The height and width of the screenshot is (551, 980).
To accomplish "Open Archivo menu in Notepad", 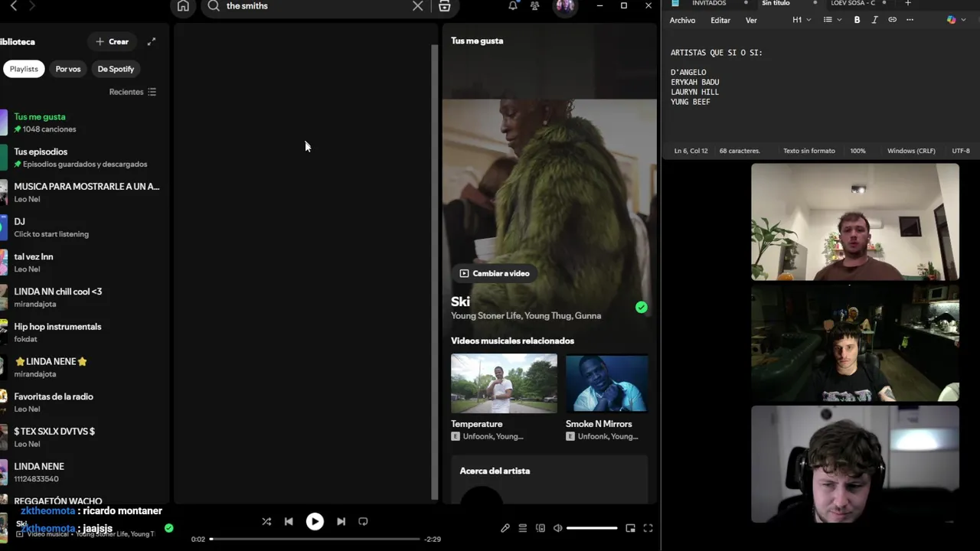I will point(682,20).
